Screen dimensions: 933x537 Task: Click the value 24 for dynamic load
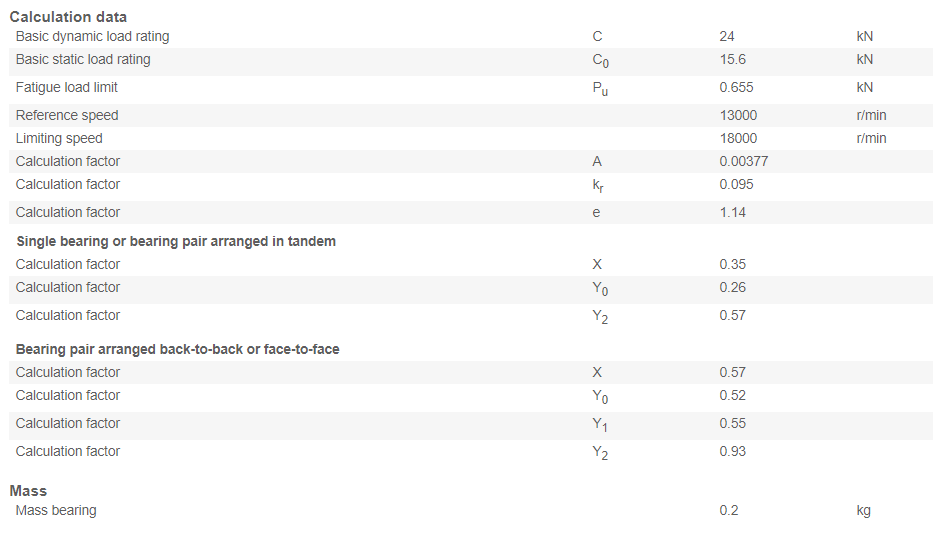tap(727, 36)
